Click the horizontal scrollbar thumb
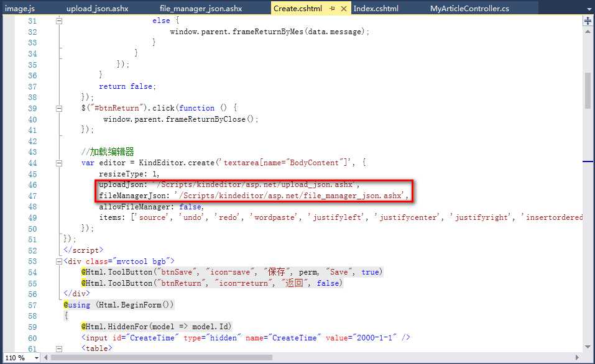 click(162, 358)
